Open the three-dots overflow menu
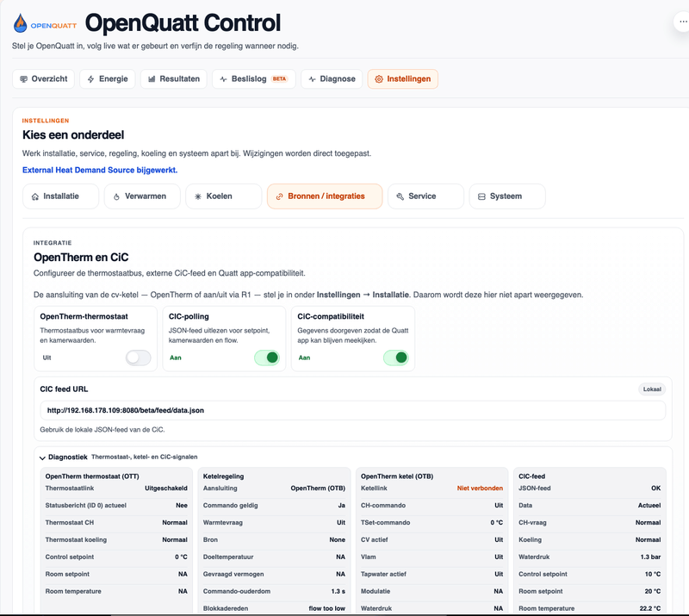Viewport: 689px width, 616px height. point(682,22)
